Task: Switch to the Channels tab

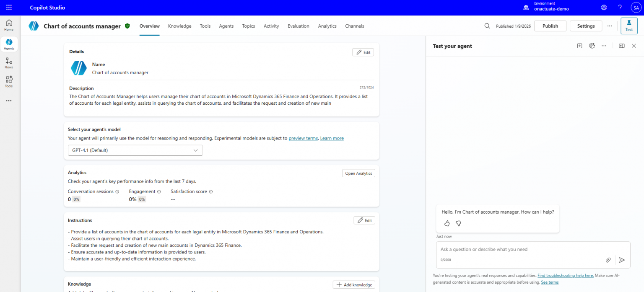Action: click(x=355, y=26)
